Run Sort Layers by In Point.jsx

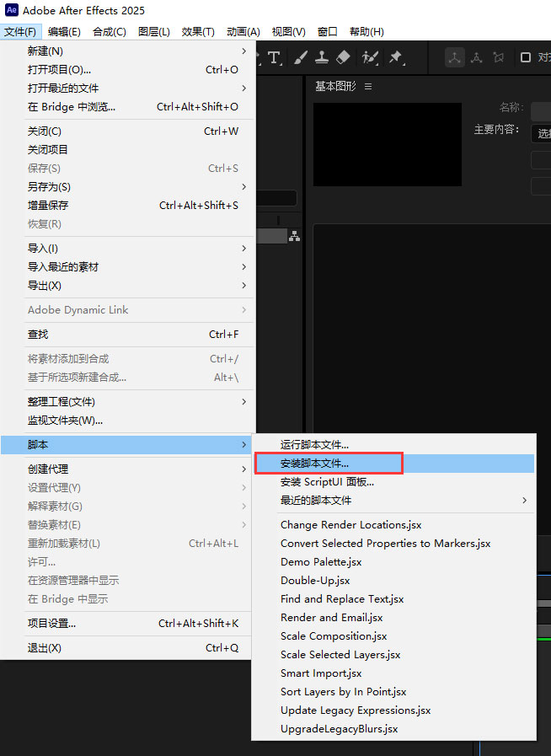pyautogui.click(x=393, y=692)
